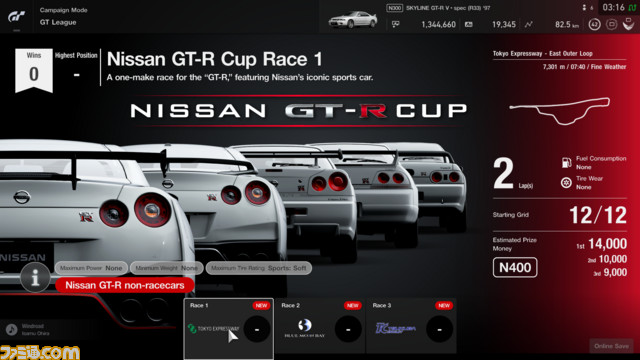Viewport: 640px width, 360px height.
Task: Click the Tokyo Expressway track map outline
Action: point(560,110)
